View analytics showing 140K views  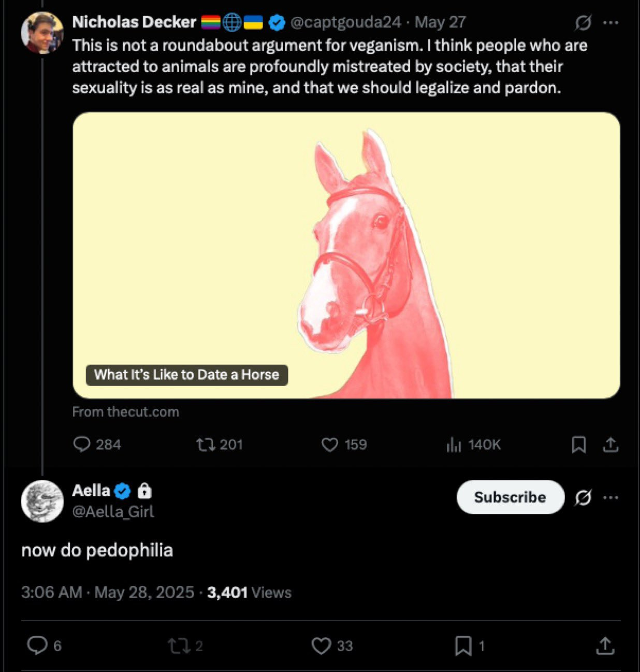474,445
